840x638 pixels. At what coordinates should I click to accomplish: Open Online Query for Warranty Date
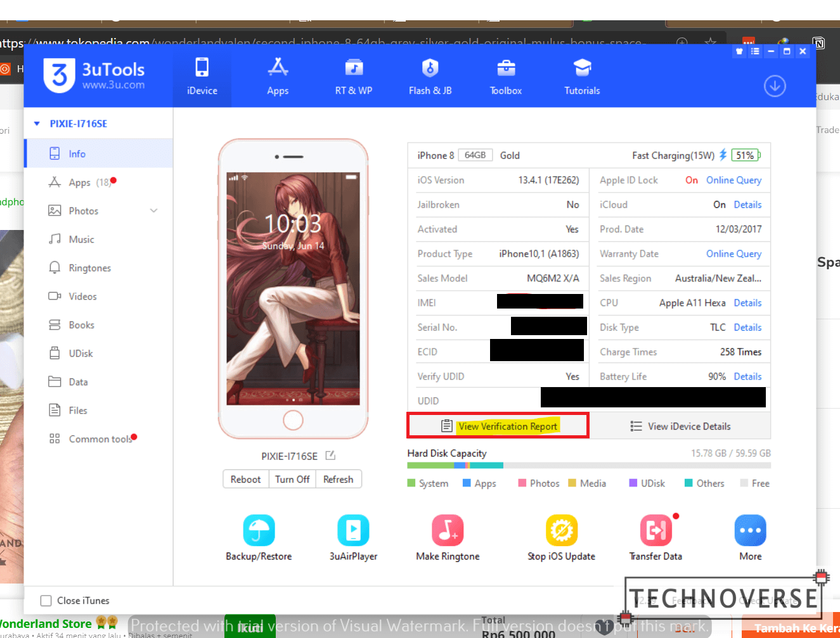(x=733, y=253)
